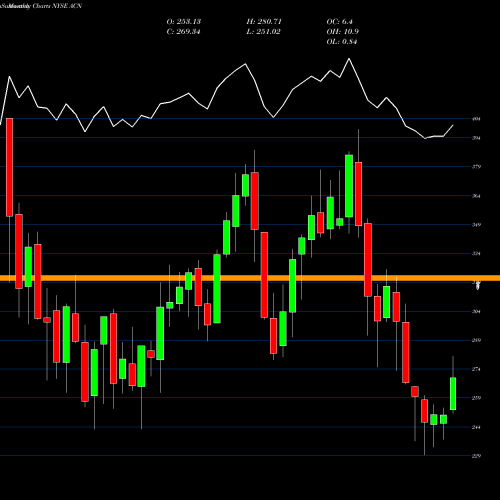Click the 244 price axis label
The image size is (500, 500).
[x=476, y=427]
